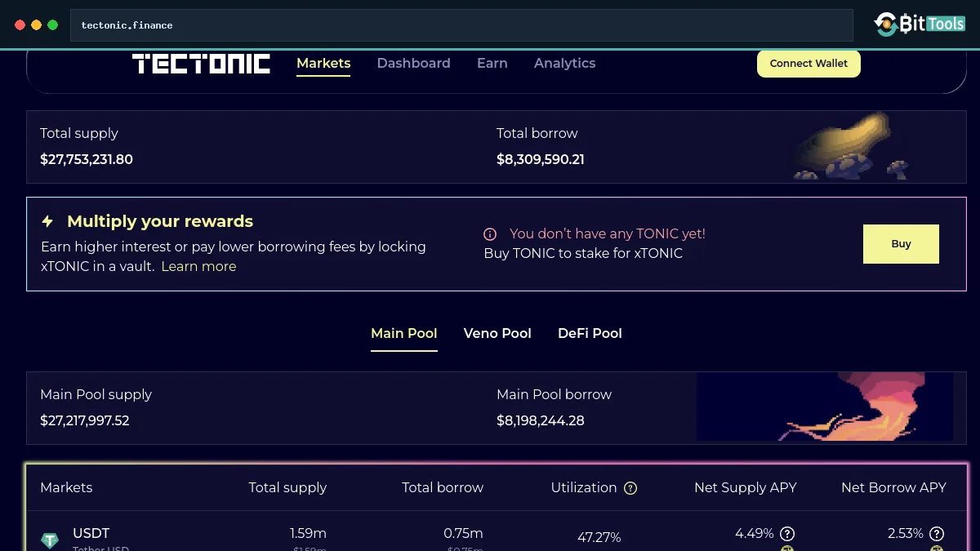Switch to the Veno Pool tab
The height and width of the screenshot is (551, 980).
(x=497, y=333)
